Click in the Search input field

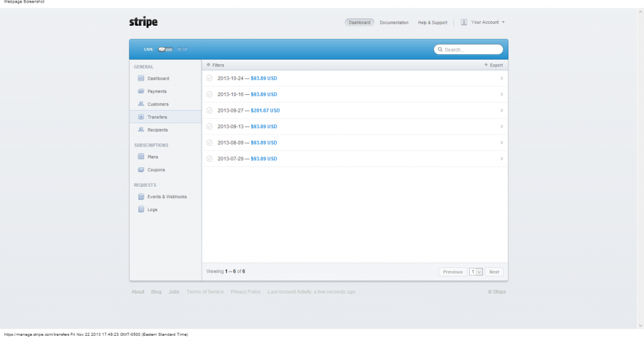click(468, 49)
